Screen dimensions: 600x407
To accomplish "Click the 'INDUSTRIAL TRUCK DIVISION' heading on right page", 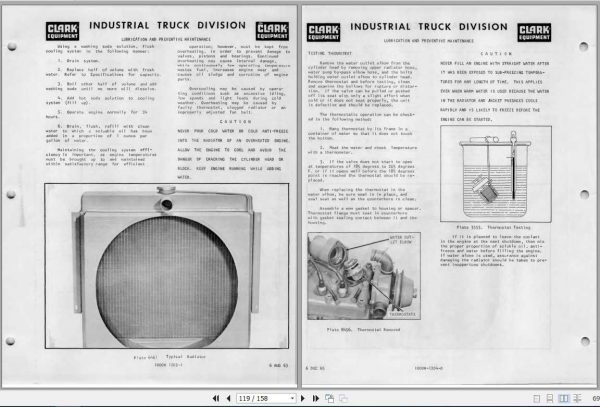I will (x=429, y=27).
